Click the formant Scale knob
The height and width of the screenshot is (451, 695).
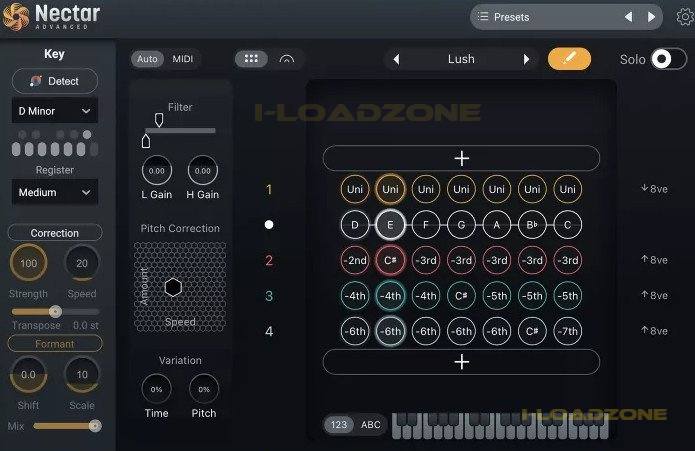click(82, 375)
